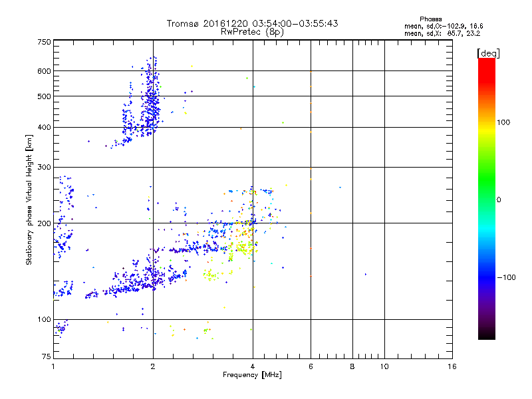Viewport: 532px width, 399px height.
Task: Click the 'Frequency [MHz]' x-axis label
Action: pos(252,376)
